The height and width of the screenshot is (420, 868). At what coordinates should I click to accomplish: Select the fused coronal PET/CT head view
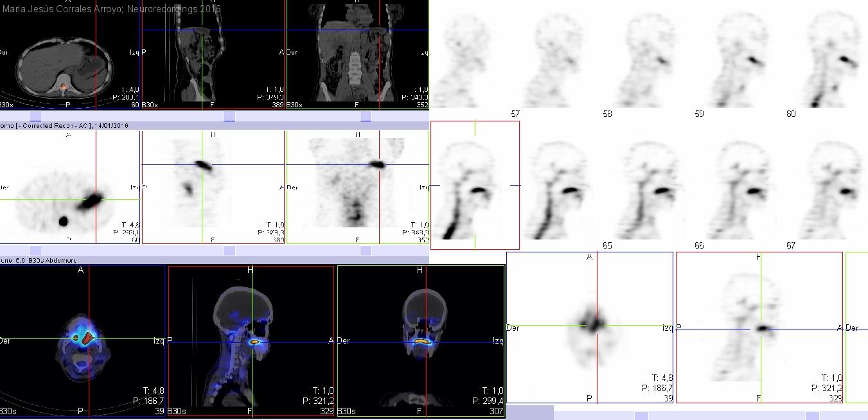pos(420,340)
